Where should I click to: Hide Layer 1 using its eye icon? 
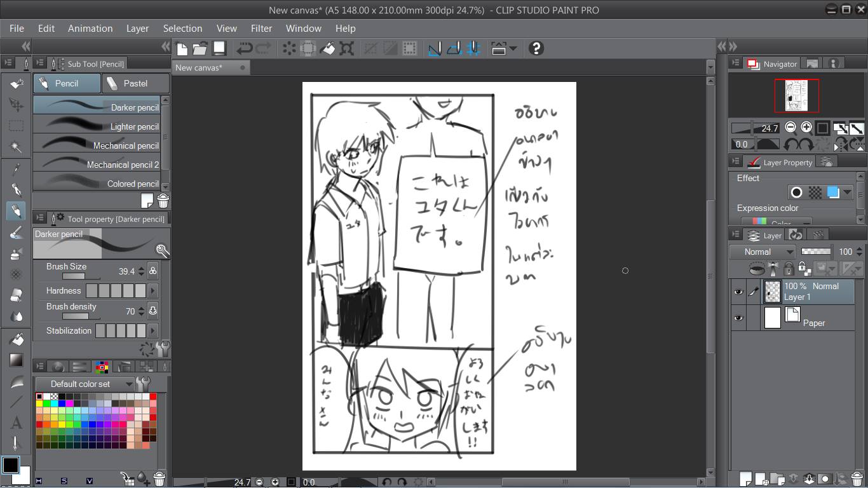pyautogui.click(x=738, y=292)
